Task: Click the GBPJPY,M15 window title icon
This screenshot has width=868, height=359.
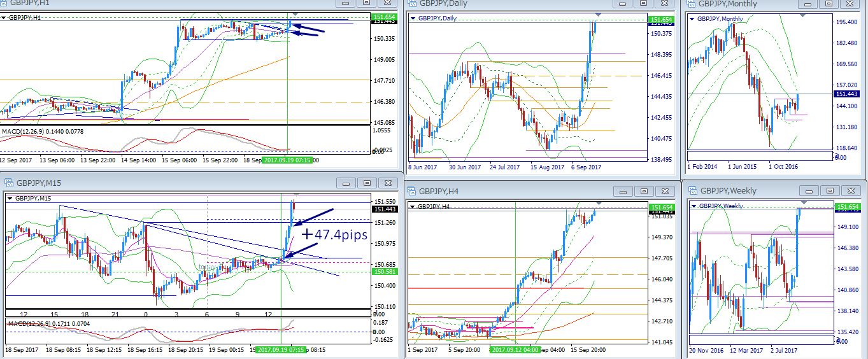Action: [x=6, y=183]
